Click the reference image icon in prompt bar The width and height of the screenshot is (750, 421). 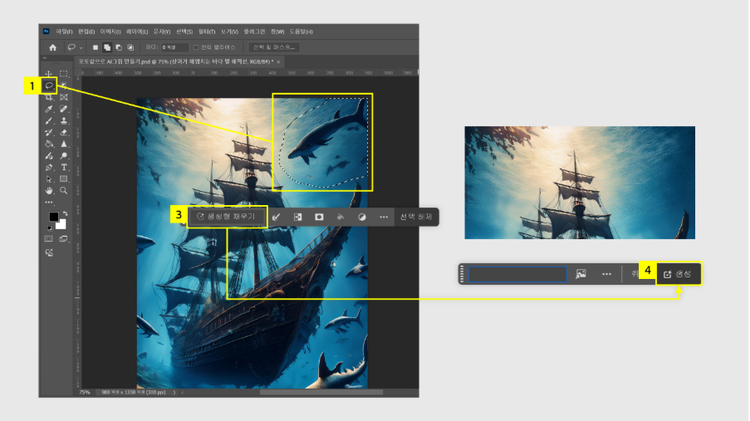point(581,274)
